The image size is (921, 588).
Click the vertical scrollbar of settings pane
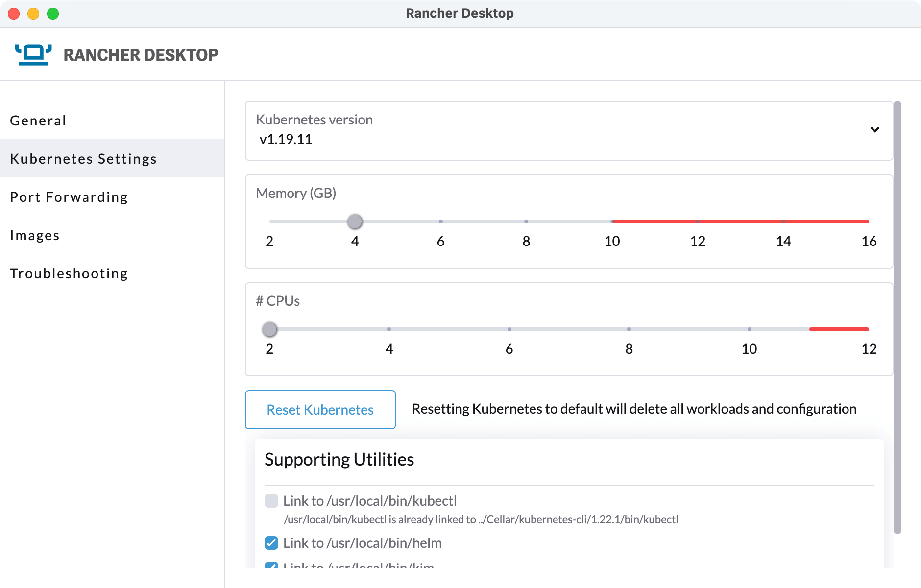tap(897, 318)
